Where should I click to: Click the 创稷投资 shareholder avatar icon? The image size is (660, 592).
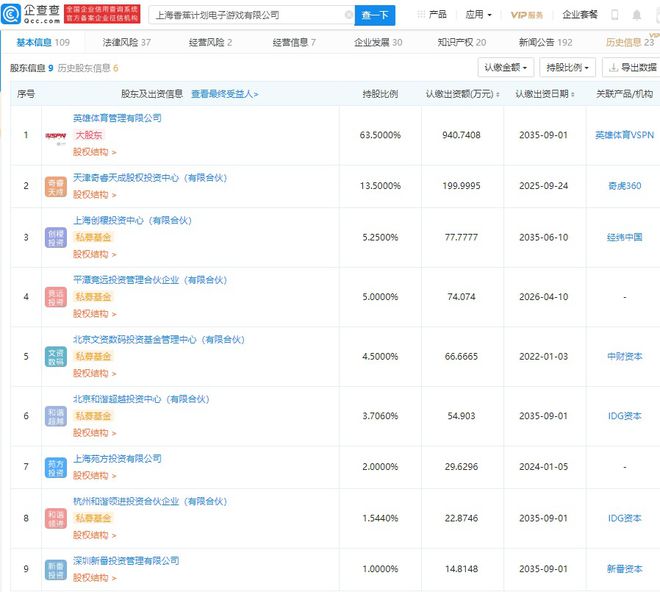[x=56, y=238]
